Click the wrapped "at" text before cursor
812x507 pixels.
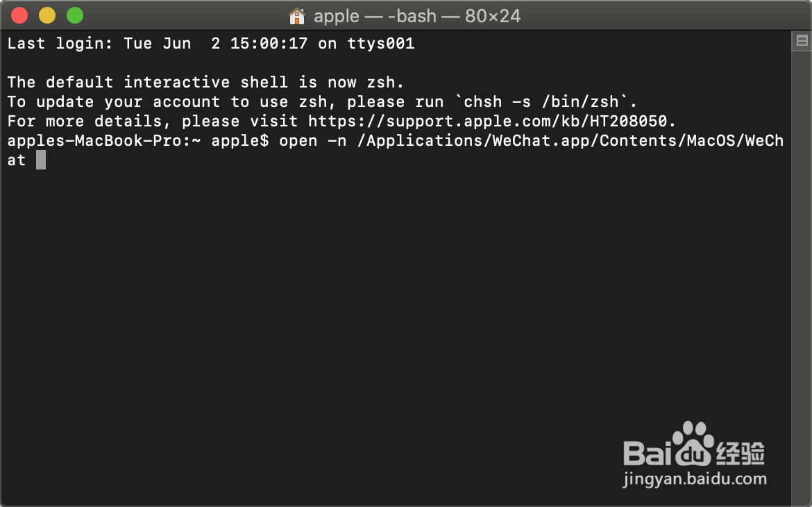click(17, 160)
